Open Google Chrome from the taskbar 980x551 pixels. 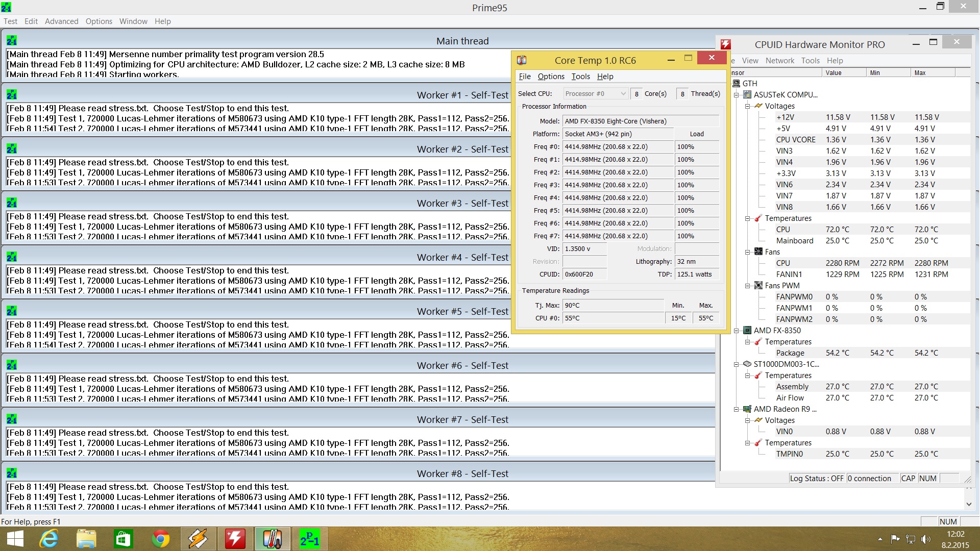160,539
